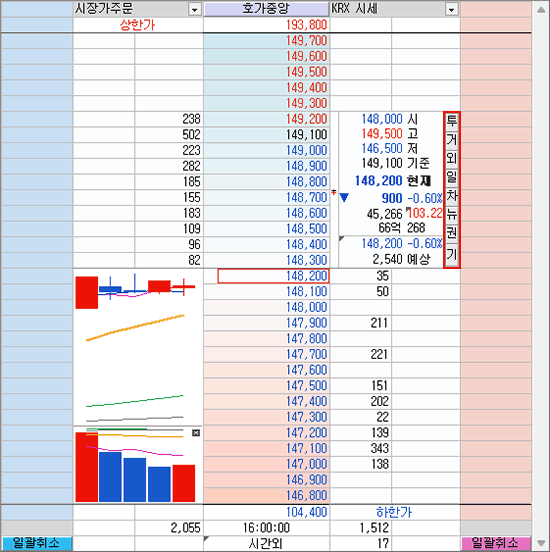Expand the KRX 시세 dropdown arrow

tap(451, 10)
